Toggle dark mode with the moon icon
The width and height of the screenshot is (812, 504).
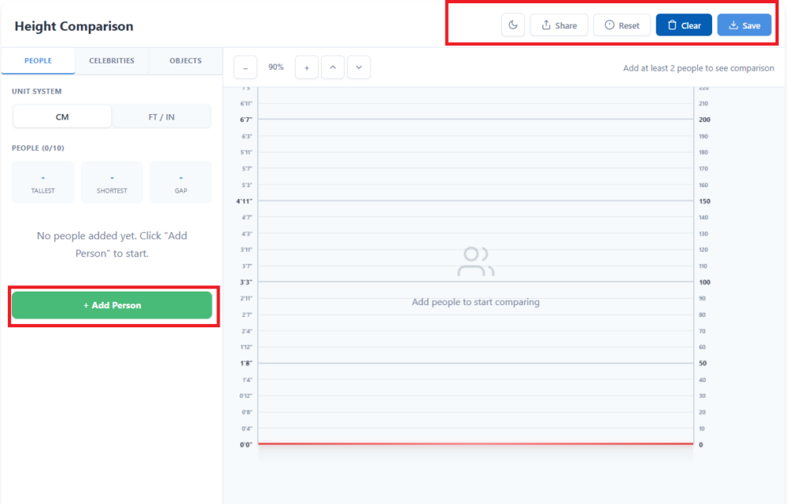pos(513,25)
